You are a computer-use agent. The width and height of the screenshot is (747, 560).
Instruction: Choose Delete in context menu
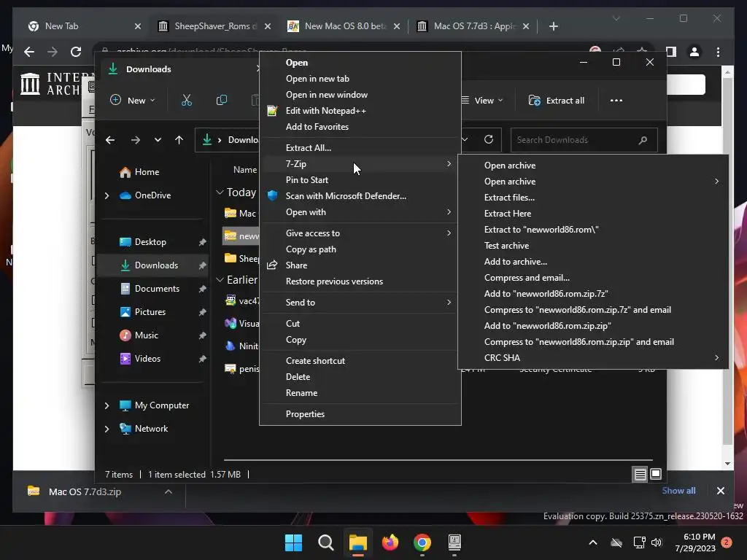(360, 377)
